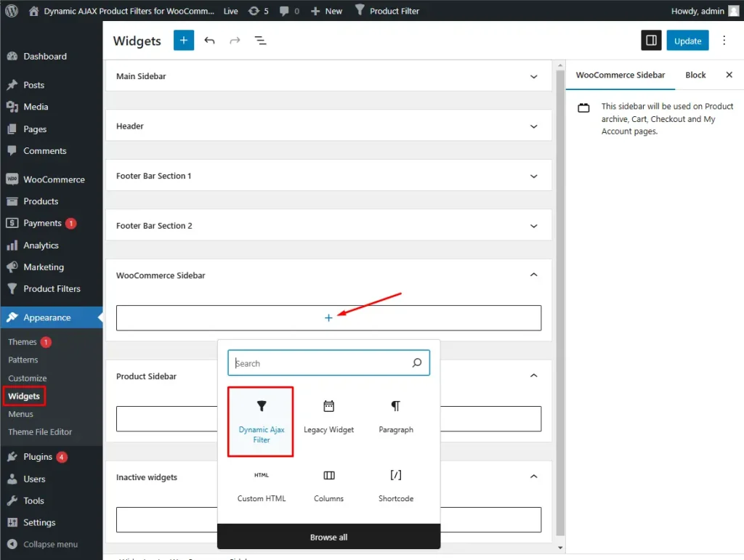Screen dimensions: 744x560
Task: Close the settings panel
Action: 729,75
